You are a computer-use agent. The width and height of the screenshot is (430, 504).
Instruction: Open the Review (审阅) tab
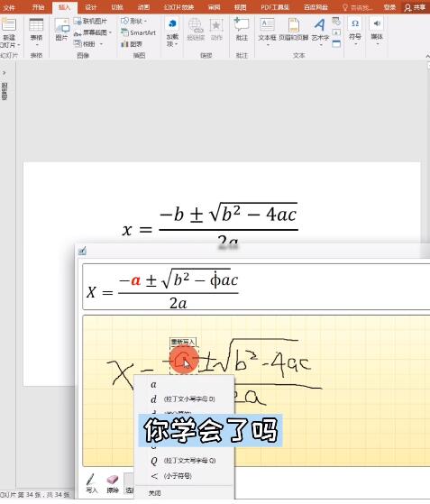[214, 7]
